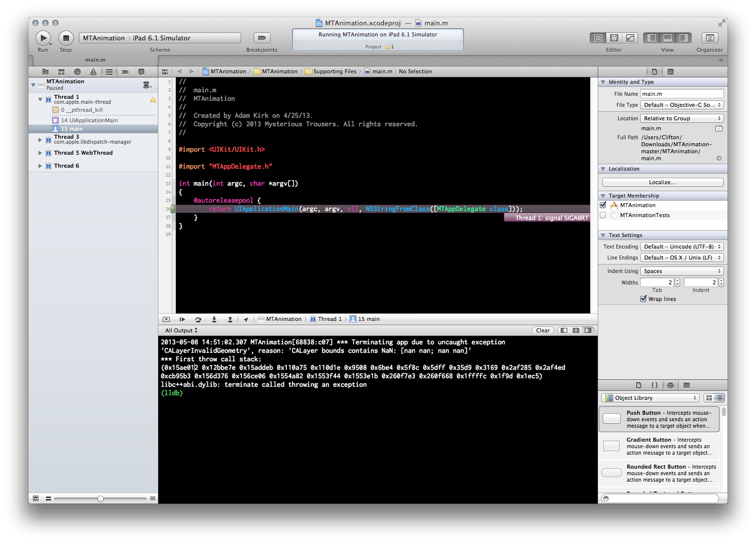Clear the console output

(543, 330)
